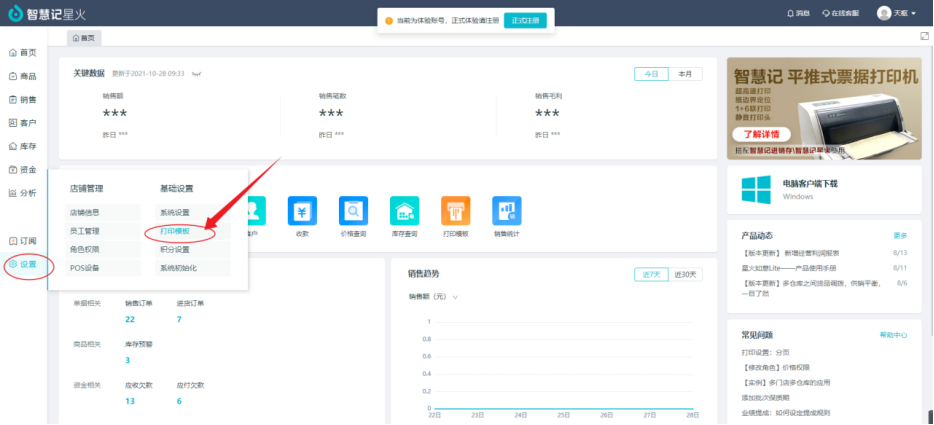Click the Windows logo for client download

[756, 190]
